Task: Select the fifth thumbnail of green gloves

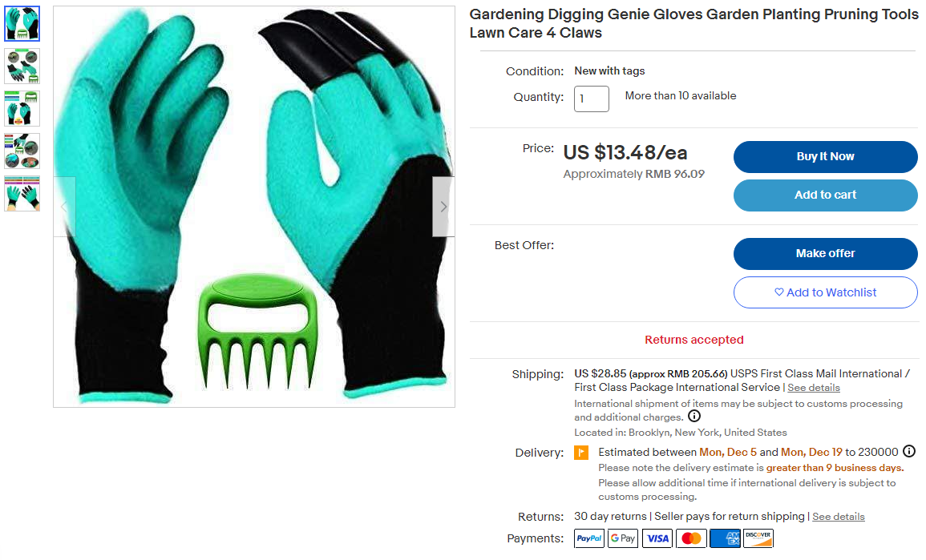Action: pos(22,194)
